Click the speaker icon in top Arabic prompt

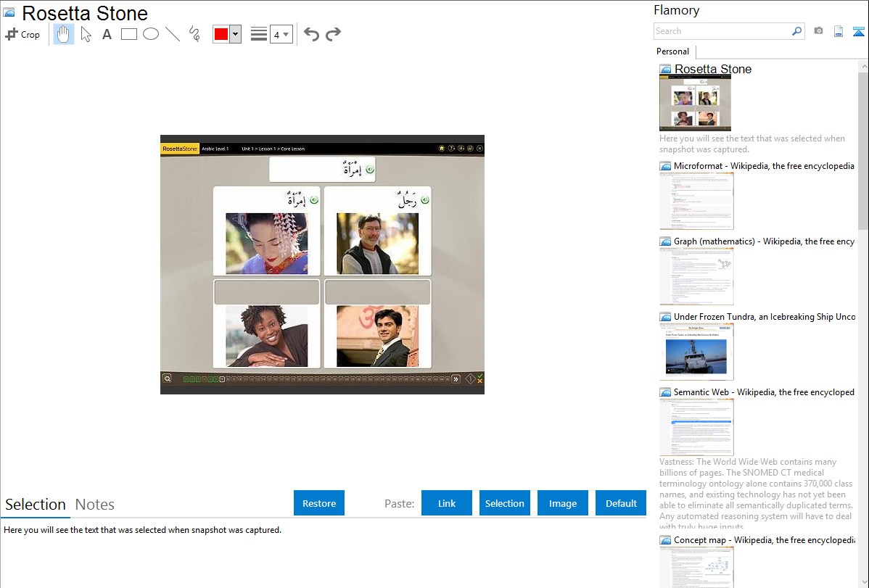[370, 170]
